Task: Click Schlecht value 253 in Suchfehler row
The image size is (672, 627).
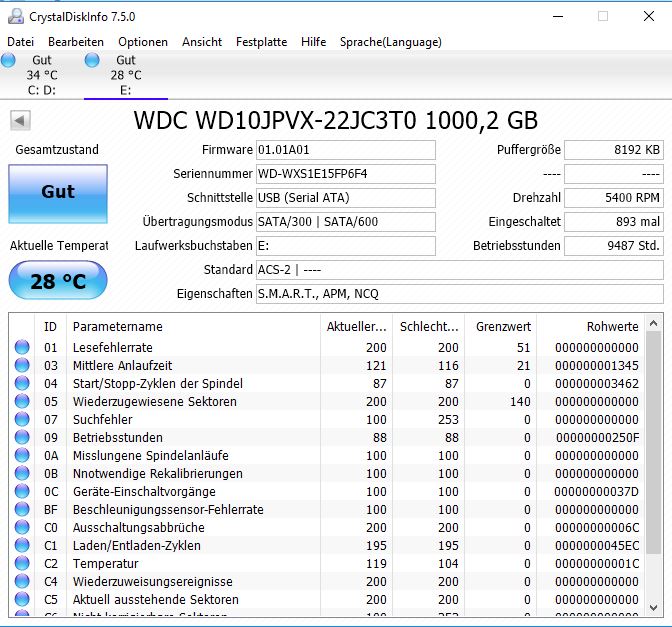Action: click(x=448, y=420)
